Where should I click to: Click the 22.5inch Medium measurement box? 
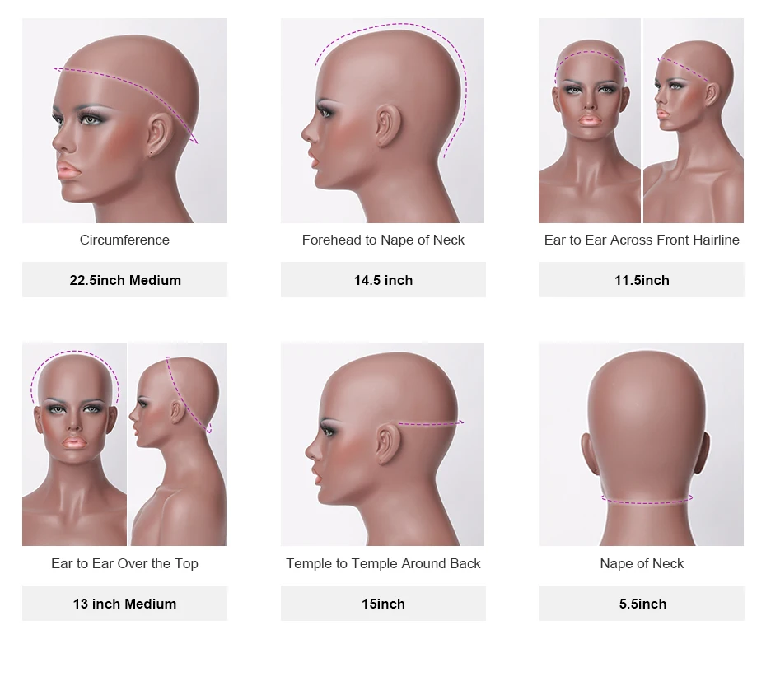click(124, 280)
